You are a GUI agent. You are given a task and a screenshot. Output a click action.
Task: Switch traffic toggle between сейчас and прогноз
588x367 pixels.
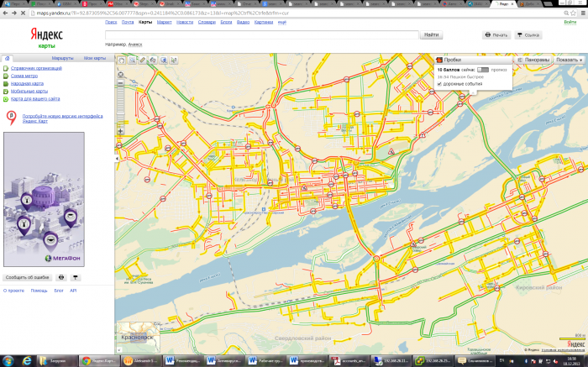[482, 70]
